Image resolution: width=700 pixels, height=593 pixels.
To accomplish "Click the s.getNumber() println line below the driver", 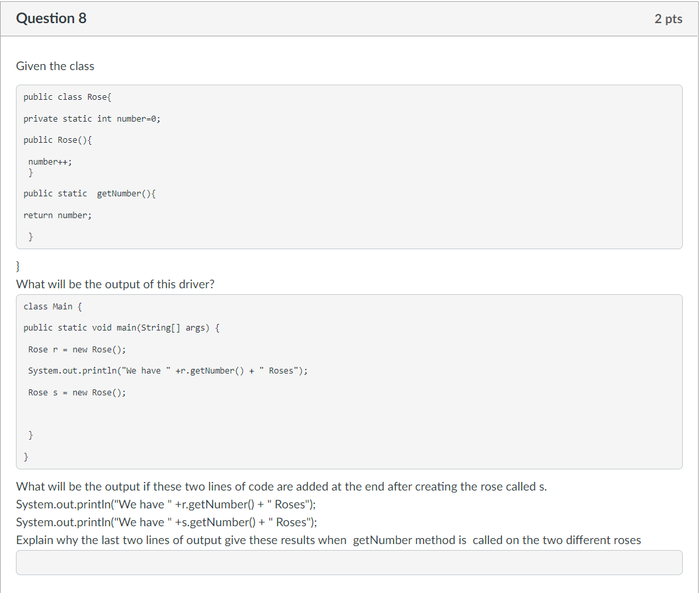I will point(167,522).
